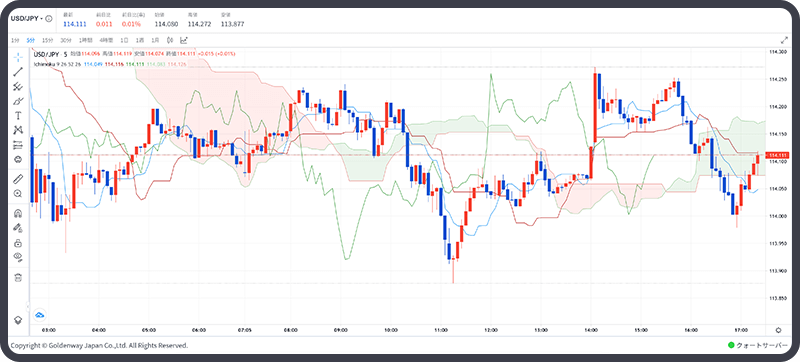800x362 pixels.
Task: Open the prediction and measurement tools
Action: (x=18, y=145)
